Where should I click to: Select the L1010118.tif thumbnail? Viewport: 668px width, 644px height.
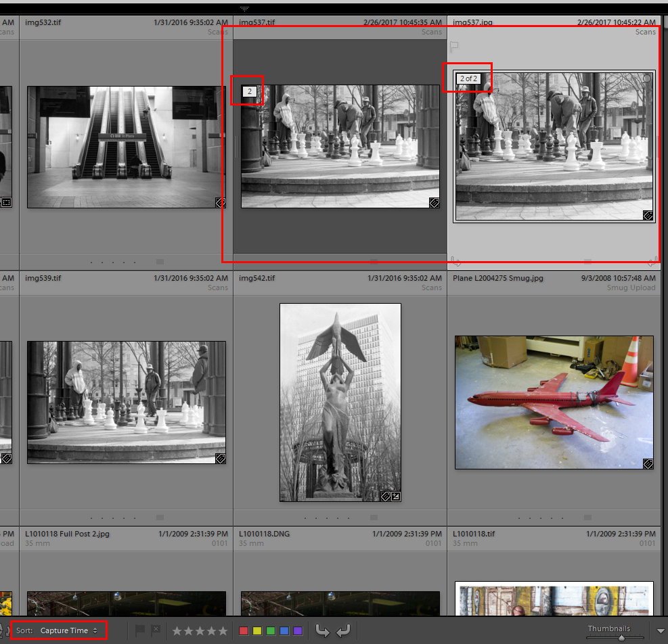point(554,599)
